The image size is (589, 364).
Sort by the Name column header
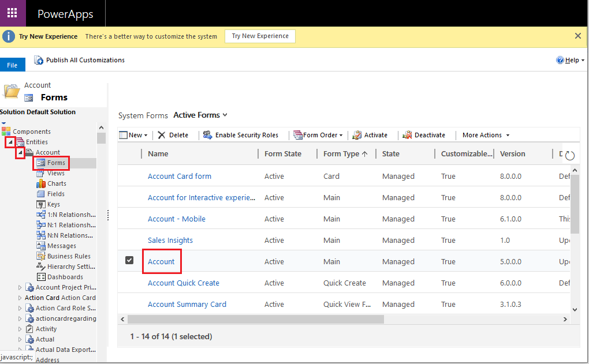[x=158, y=154]
